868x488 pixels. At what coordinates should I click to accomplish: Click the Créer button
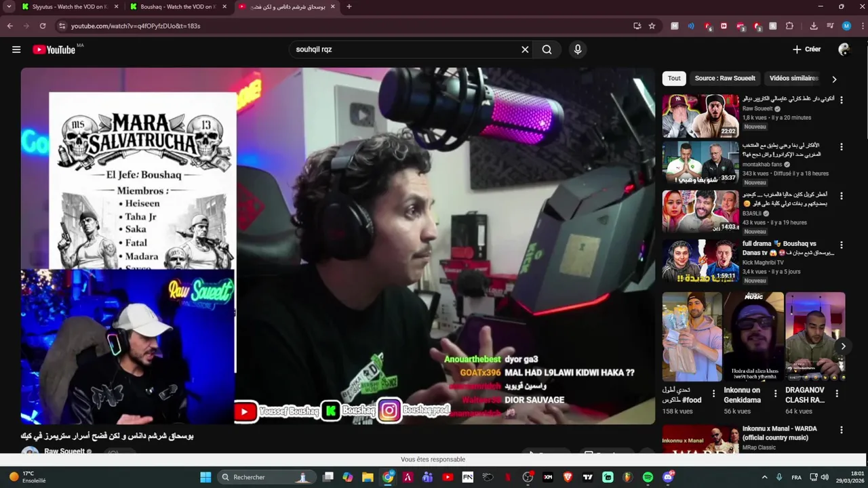pos(806,49)
